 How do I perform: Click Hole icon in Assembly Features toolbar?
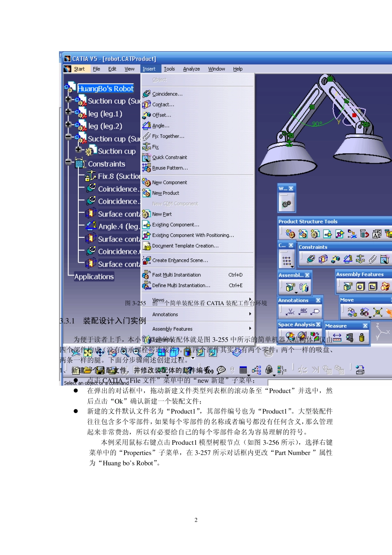tap(360, 286)
